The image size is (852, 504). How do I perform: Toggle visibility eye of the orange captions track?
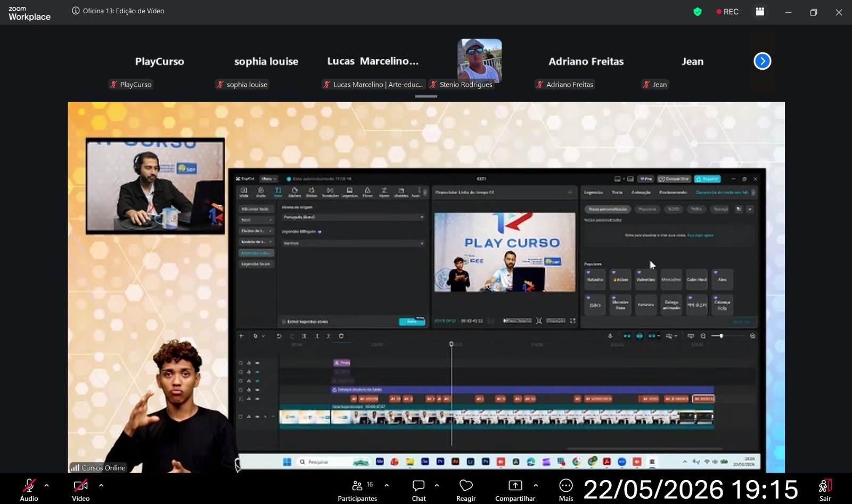point(257,399)
